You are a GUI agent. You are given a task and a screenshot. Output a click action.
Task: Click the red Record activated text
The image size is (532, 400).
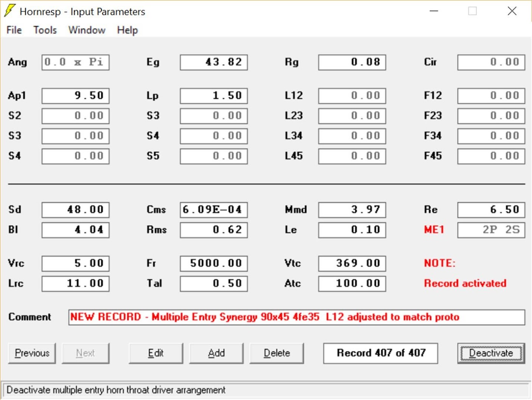click(465, 283)
